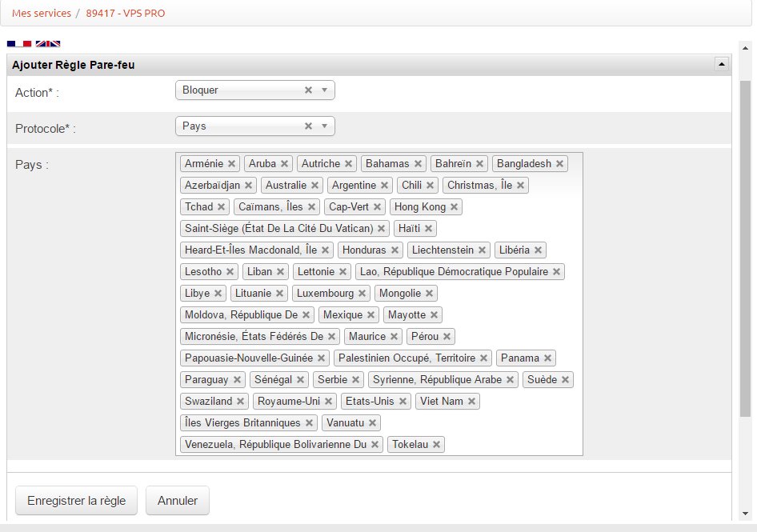Remove the Serbie tag

[356, 380]
